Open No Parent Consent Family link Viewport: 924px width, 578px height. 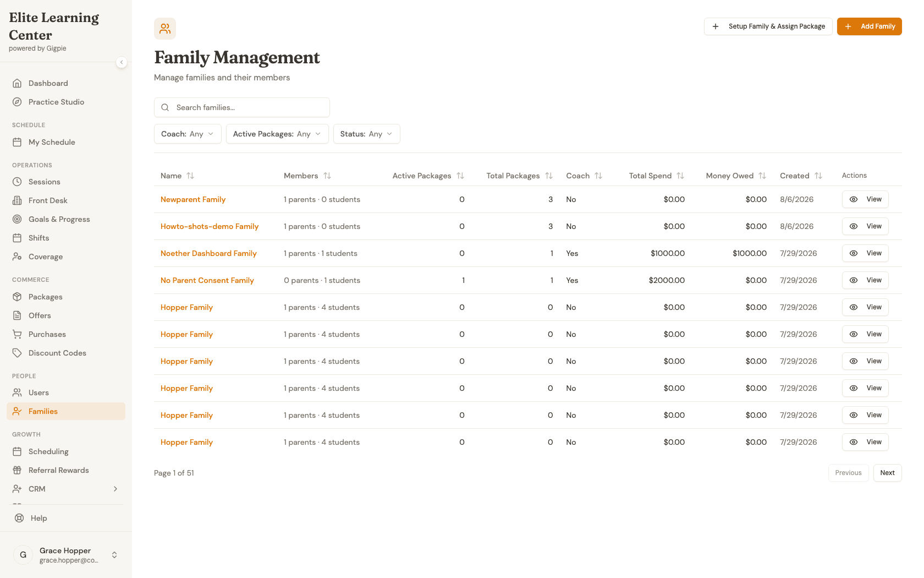point(207,280)
